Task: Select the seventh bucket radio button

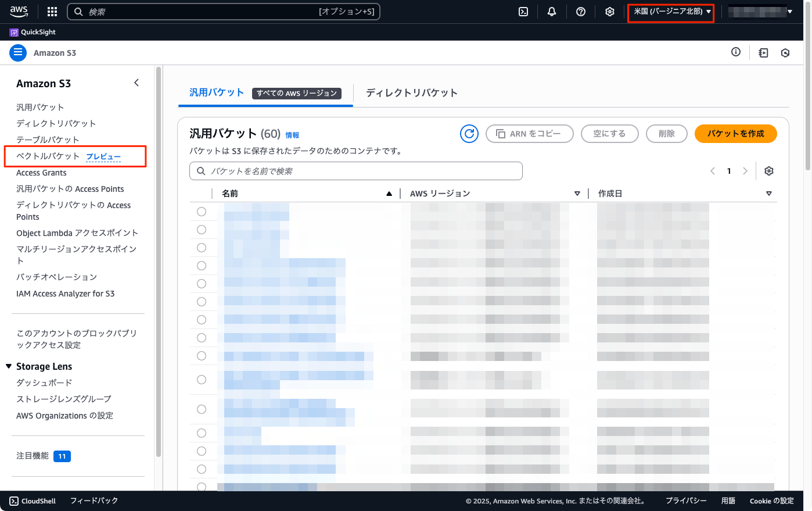Action: click(x=202, y=320)
